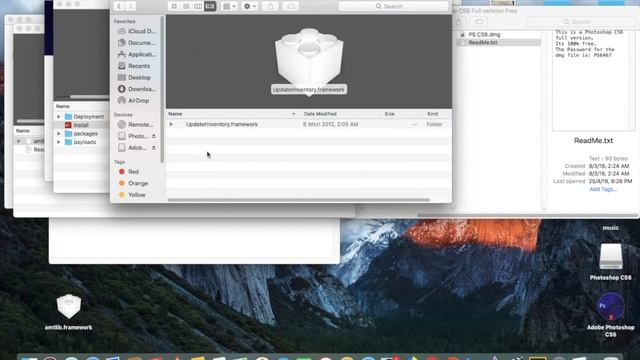
Task: Eject the Adob... volume
Action: pos(154,148)
